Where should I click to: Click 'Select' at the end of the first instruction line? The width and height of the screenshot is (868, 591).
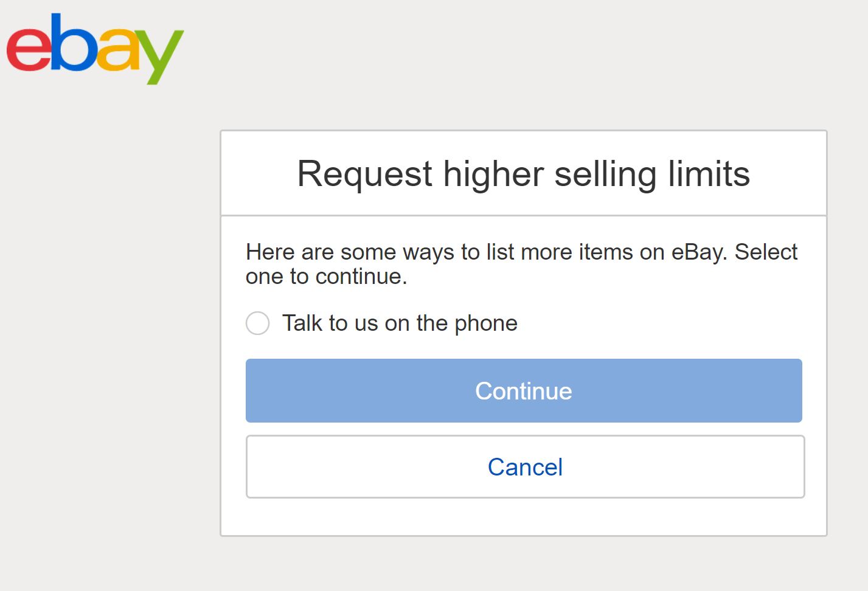766,252
